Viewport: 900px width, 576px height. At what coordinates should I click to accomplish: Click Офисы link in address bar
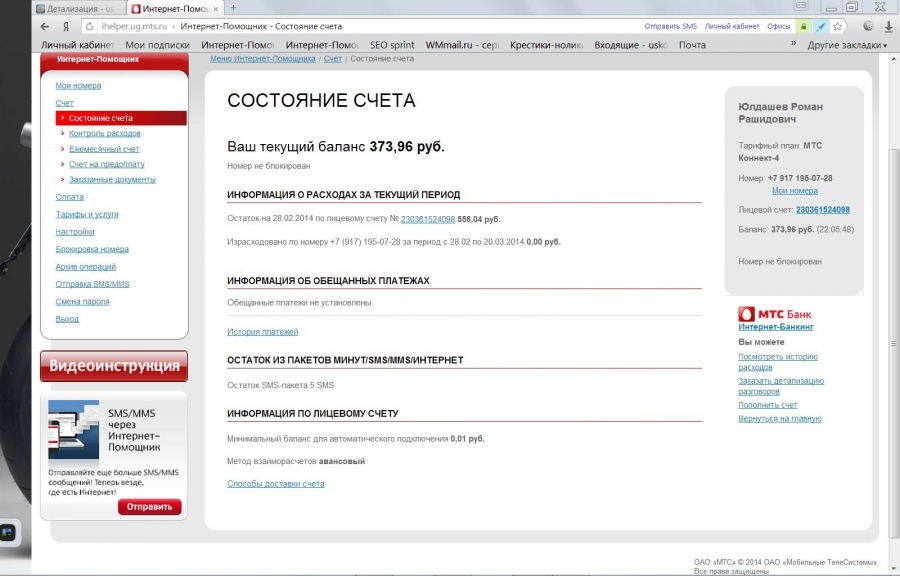[x=779, y=26]
